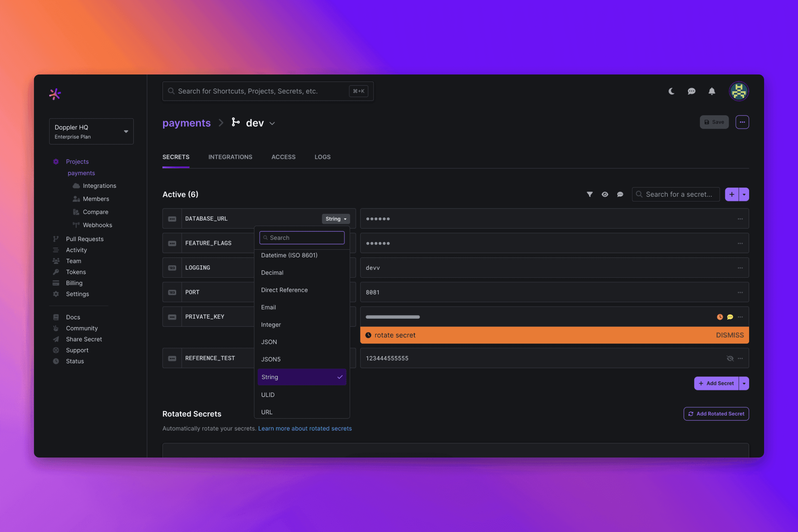Click String type dropdown on DATABASE_URL
This screenshot has width=798, height=532.
click(335, 219)
